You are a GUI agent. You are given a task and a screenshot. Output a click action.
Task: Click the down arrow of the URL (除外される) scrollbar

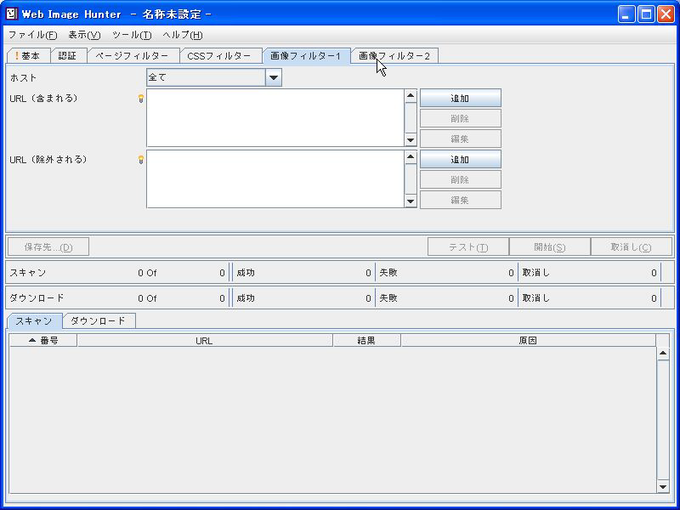(410, 201)
